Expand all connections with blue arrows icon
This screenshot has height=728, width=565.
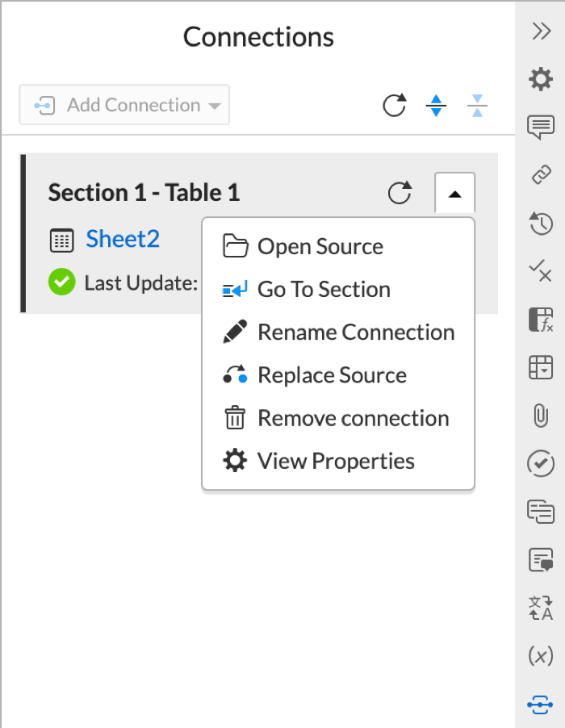click(436, 106)
